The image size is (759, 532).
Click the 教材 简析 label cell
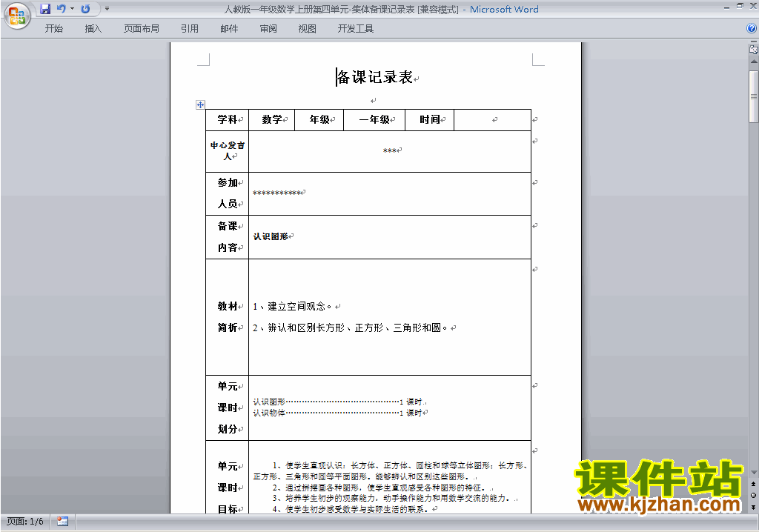(227, 317)
